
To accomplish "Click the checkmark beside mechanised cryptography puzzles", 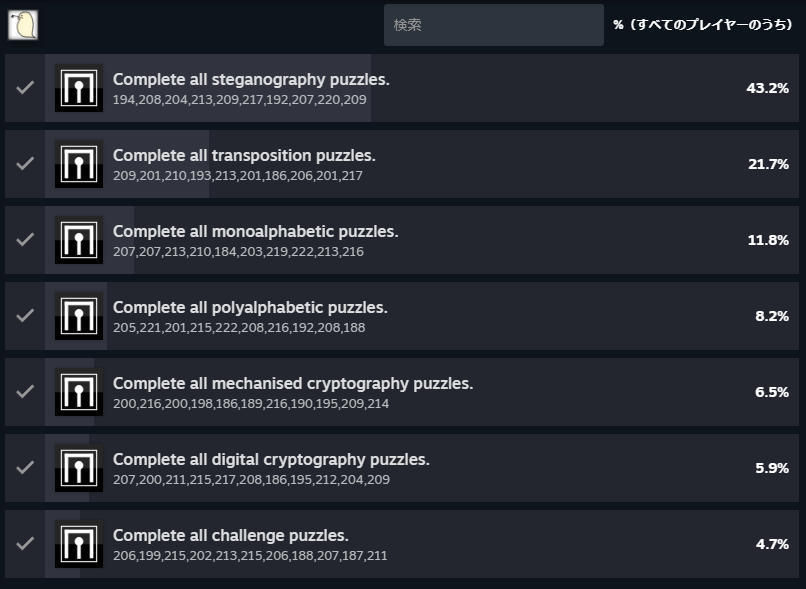I will 25,392.
